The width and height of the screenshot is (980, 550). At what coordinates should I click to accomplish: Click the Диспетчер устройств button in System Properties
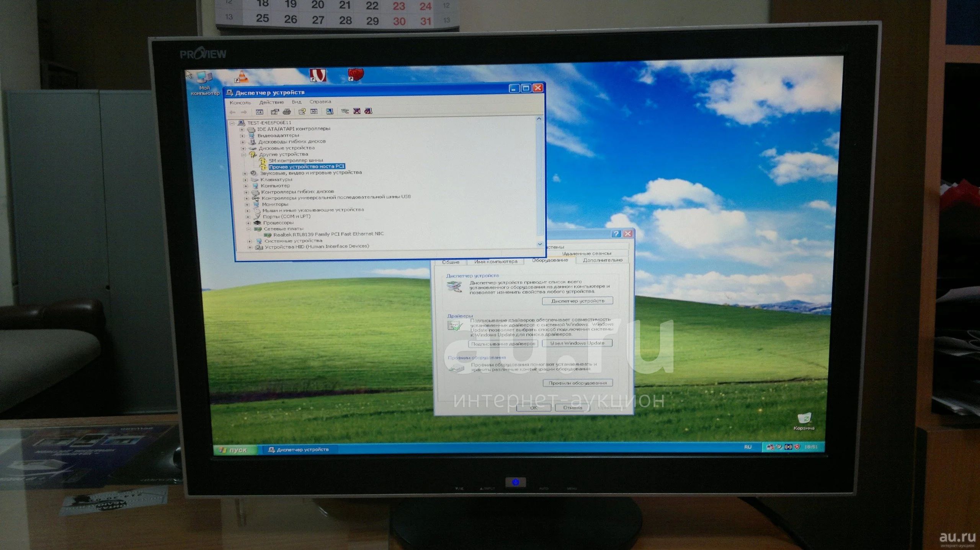click(x=578, y=301)
